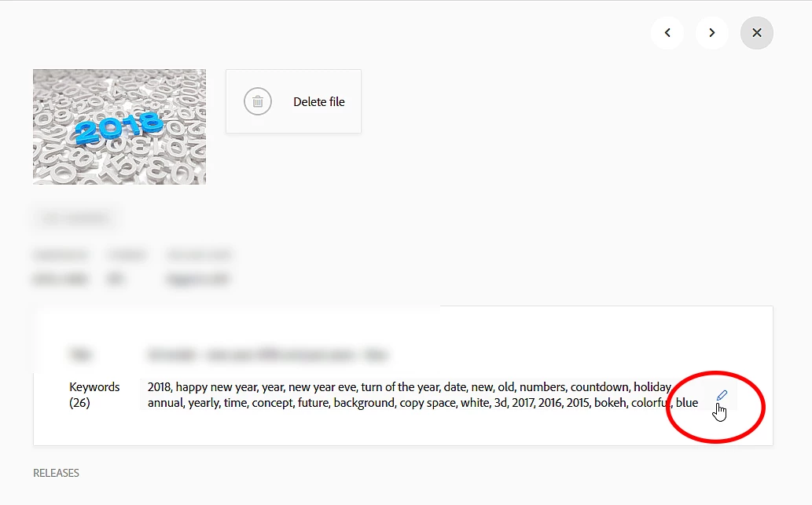812x505 pixels.
Task: Click the last keyword 'blue'
Action: [687, 403]
